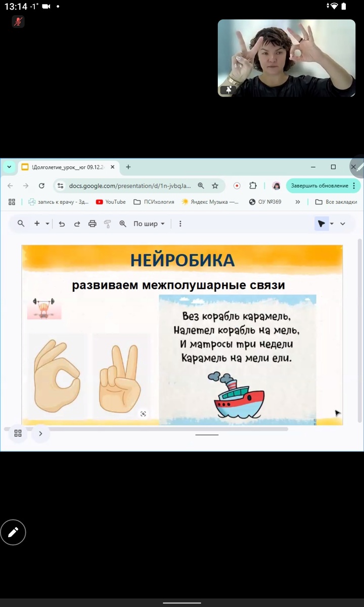Image resolution: width=364 pixels, height=607 pixels.
Task: Reload the presentation page
Action: click(x=41, y=186)
